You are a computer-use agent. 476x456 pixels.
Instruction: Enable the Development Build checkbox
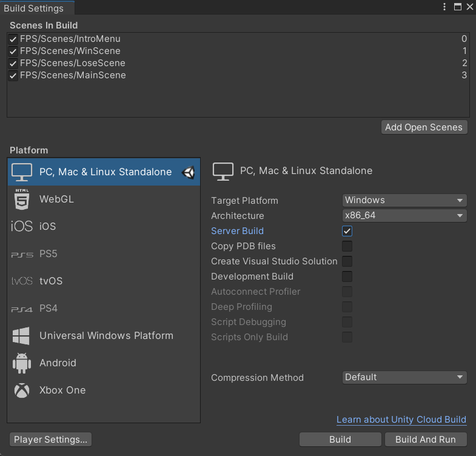347,277
